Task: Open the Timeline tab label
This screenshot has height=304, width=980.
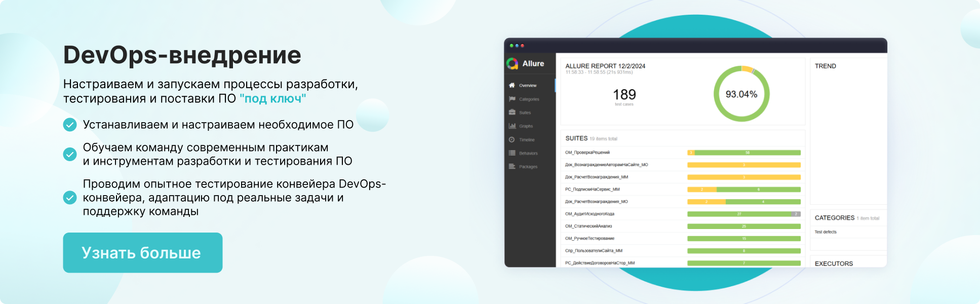Action: pyautogui.click(x=527, y=140)
